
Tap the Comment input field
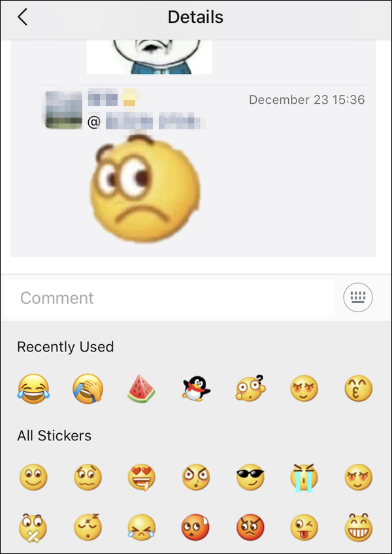[x=170, y=297]
